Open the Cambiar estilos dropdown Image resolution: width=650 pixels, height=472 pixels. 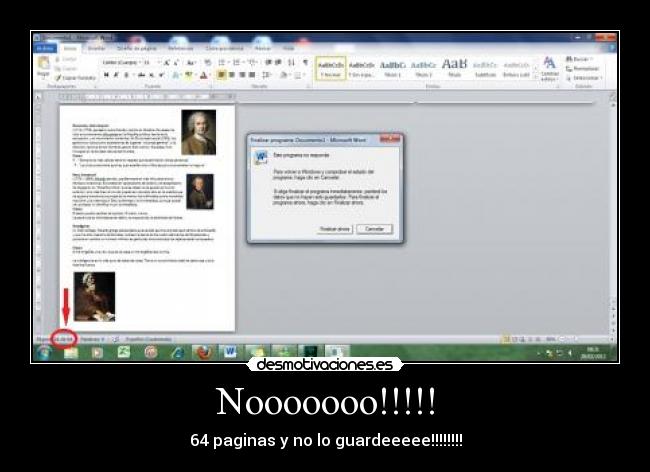(550, 68)
